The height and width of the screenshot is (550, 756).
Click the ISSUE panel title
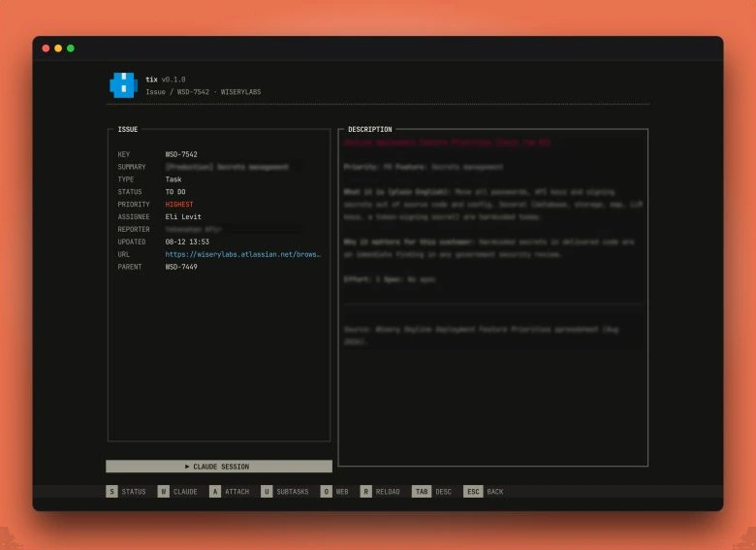128,129
